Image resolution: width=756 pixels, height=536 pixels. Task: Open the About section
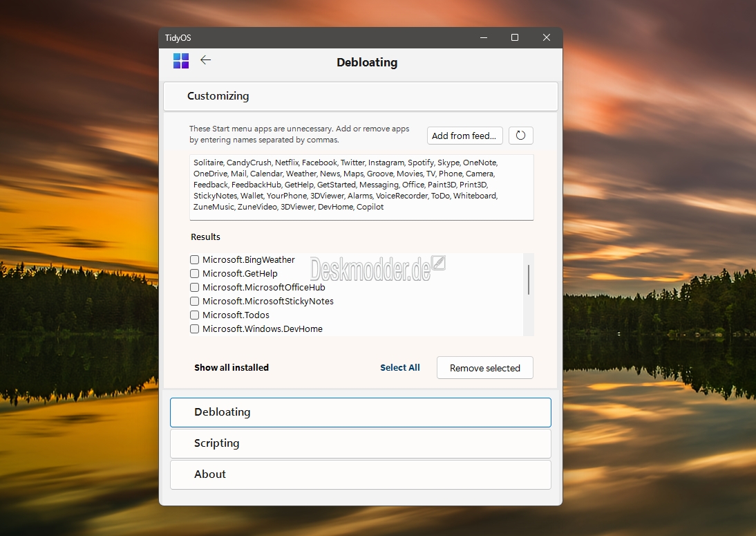pyautogui.click(x=361, y=474)
